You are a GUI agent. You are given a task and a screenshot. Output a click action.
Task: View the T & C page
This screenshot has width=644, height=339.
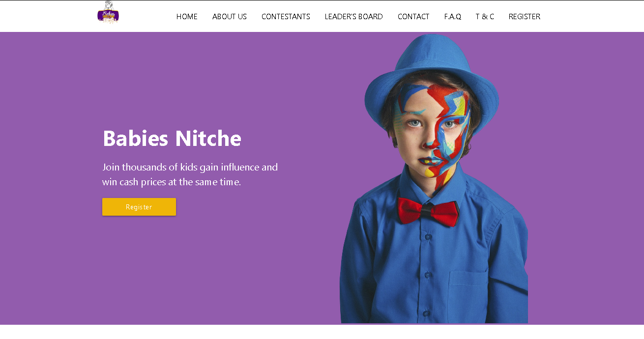point(485,17)
